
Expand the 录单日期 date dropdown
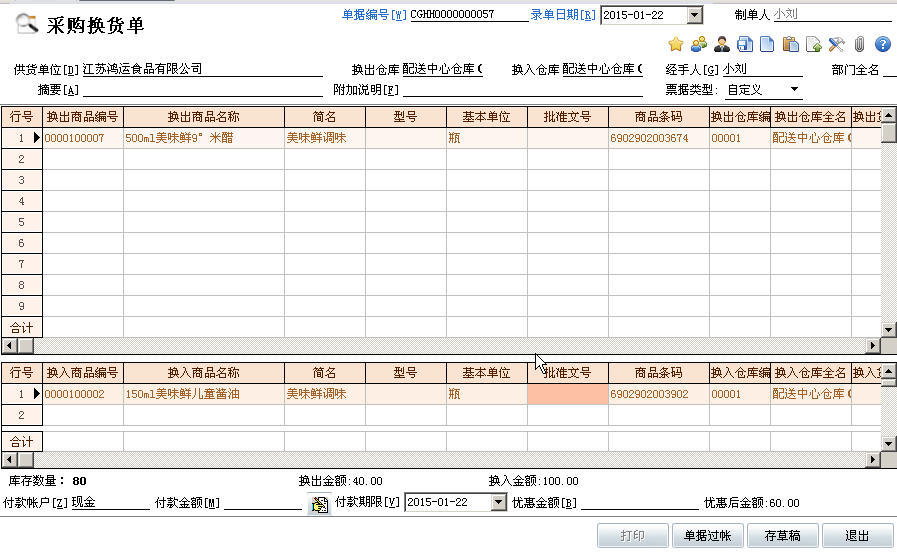click(x=695, y=15)
